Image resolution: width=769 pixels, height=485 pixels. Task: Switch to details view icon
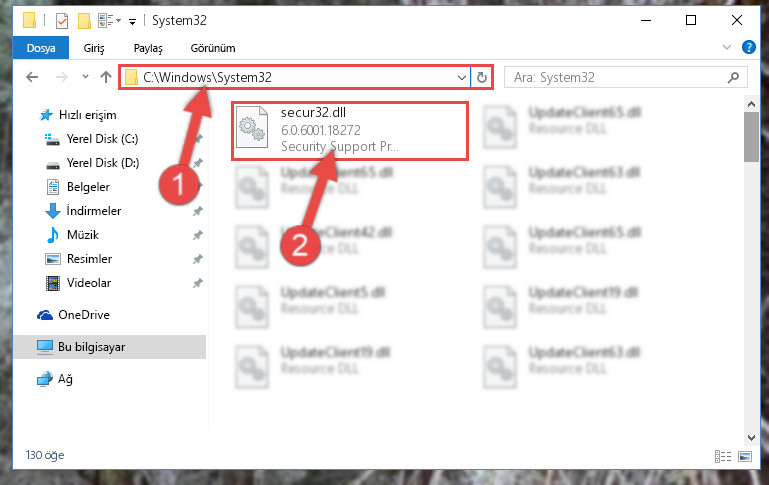[x=723, y=457]
